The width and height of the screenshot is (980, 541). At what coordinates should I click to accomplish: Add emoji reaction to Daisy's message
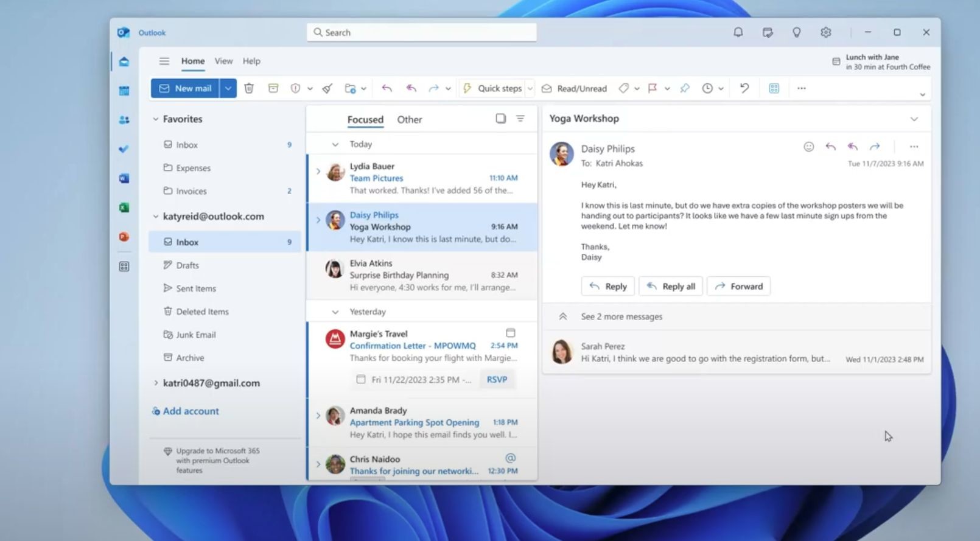(x=808, y=147)
